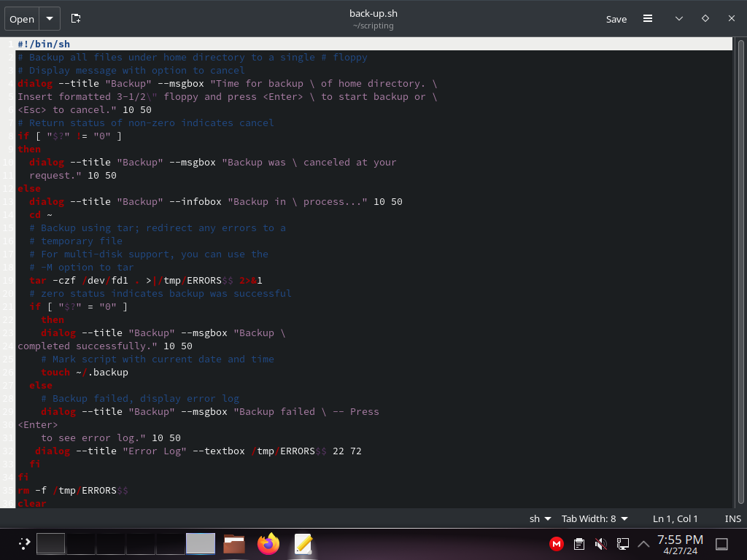Switch to the fourth workspace in pager
The image size is (747, 560).
[x=141, y=544]
